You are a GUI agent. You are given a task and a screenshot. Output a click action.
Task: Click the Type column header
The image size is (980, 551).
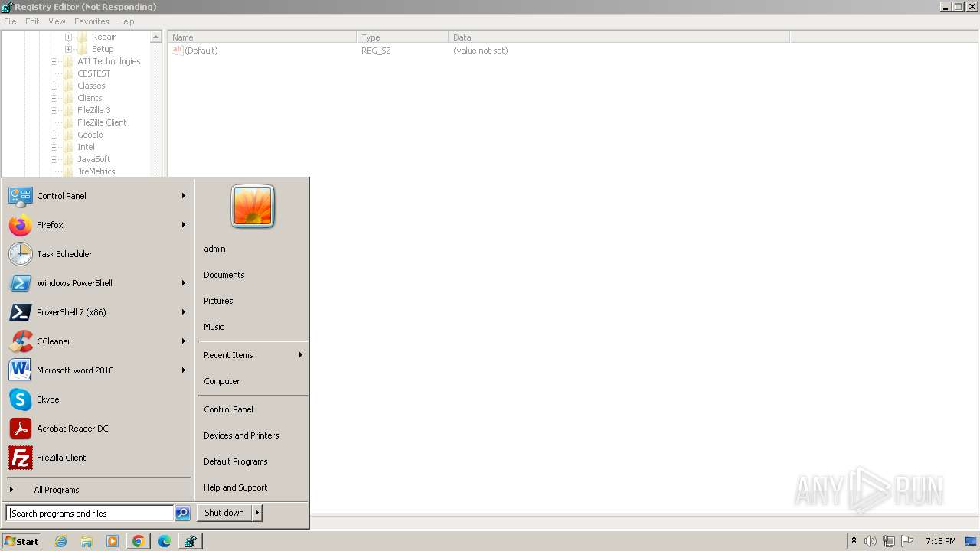coord(402,37)
